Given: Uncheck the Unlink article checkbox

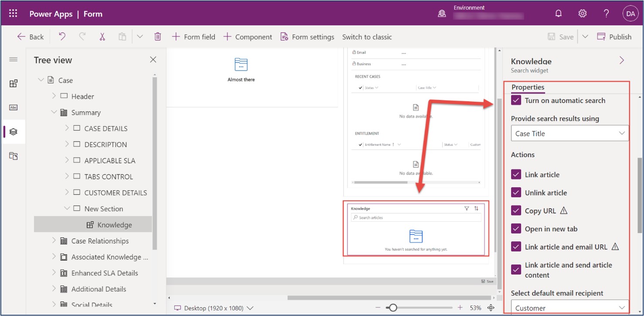Looking at the screenshot, I should 516,192.
